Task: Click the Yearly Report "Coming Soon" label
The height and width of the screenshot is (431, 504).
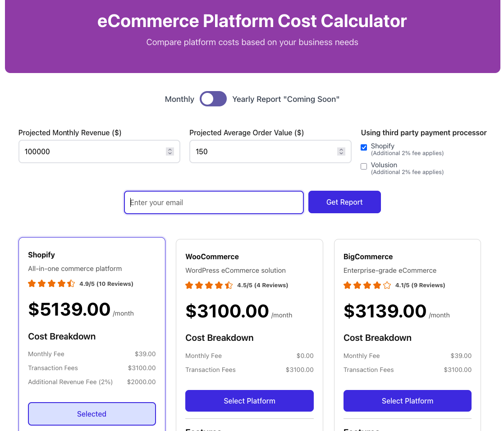Action: pyautogui.click(x=286, y=99)
